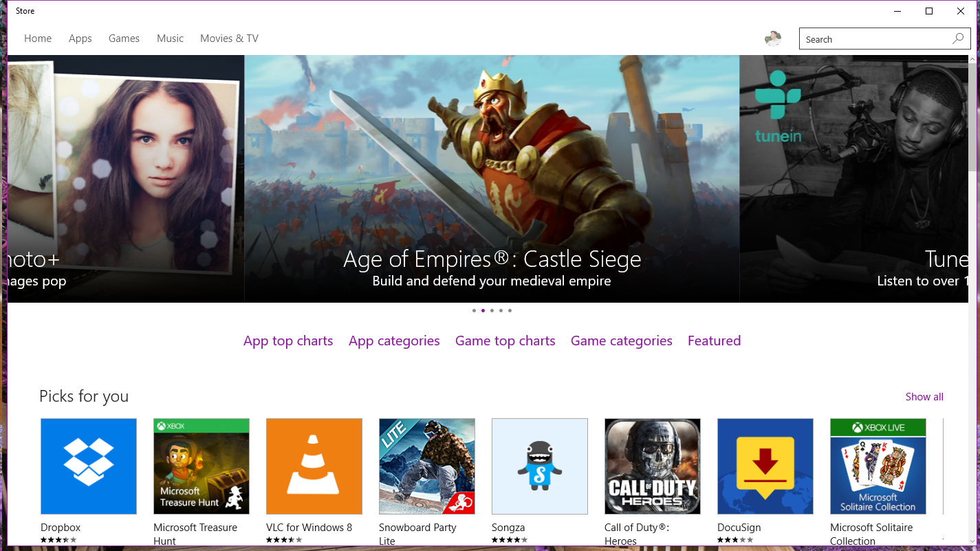The width and height of the screenshot is (980, 551).
Task: Select the third carousel page dot
Action: click(x=492, y=310)
